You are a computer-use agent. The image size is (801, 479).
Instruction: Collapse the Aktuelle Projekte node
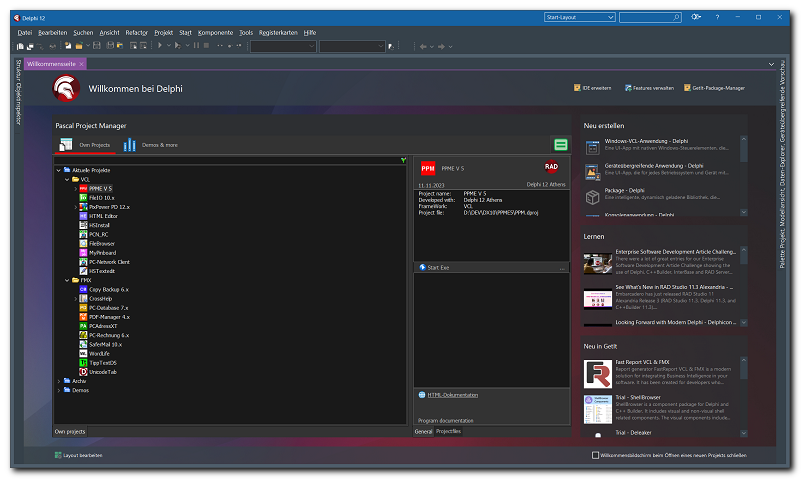tap(59, 171)
